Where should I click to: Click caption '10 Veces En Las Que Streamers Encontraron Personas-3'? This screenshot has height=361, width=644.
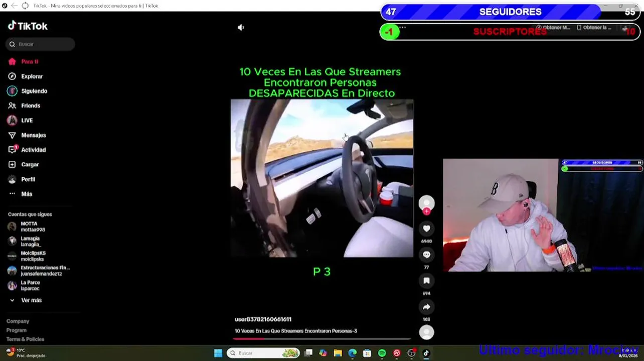pyautogui.click(x=296, y=331)
